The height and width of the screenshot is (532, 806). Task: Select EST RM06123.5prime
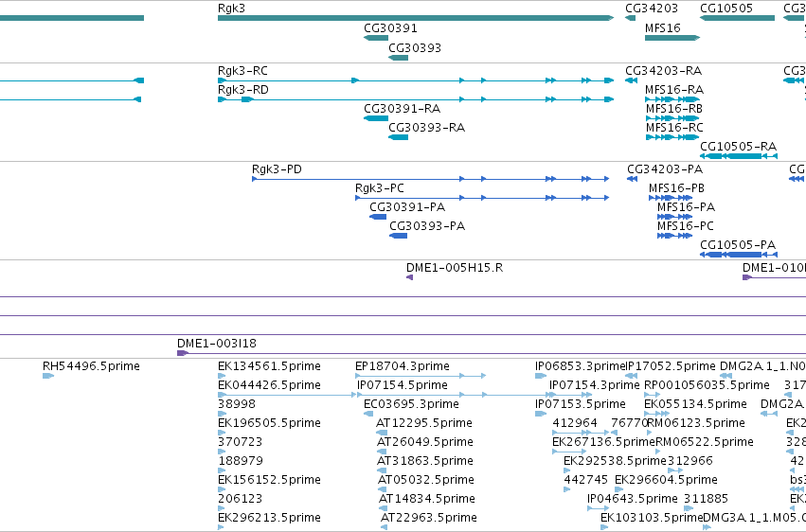(x=649, y=434)
